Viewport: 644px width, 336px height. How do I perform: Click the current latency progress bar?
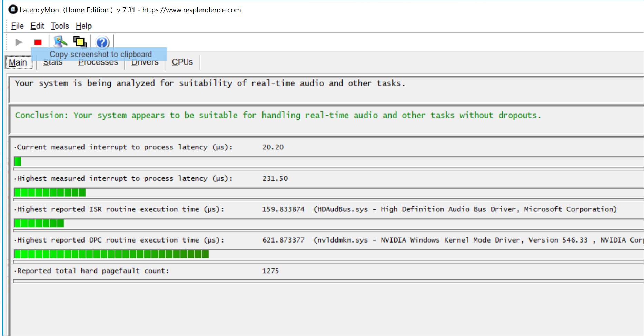click(x=328, y=161)
